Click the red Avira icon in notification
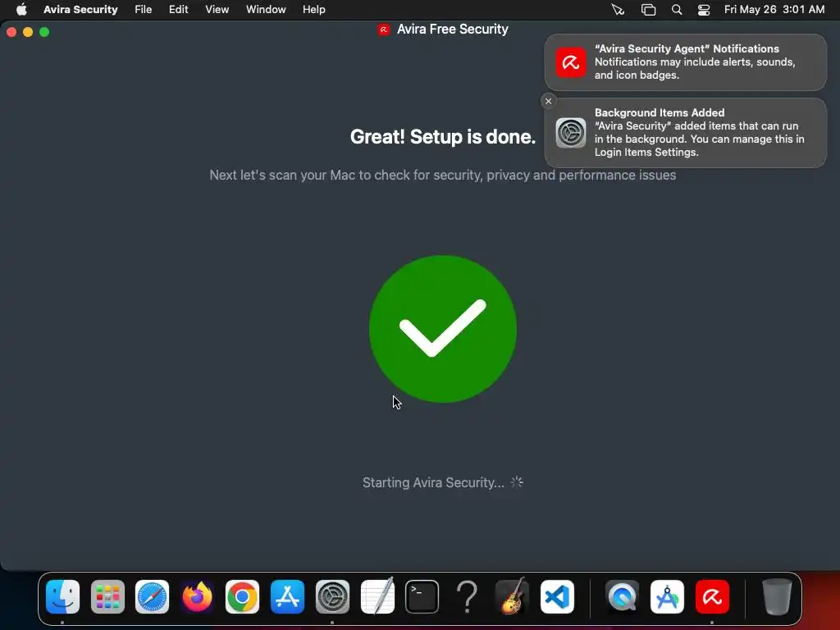This screenshot has height=630, width=840. pos(571,62)
